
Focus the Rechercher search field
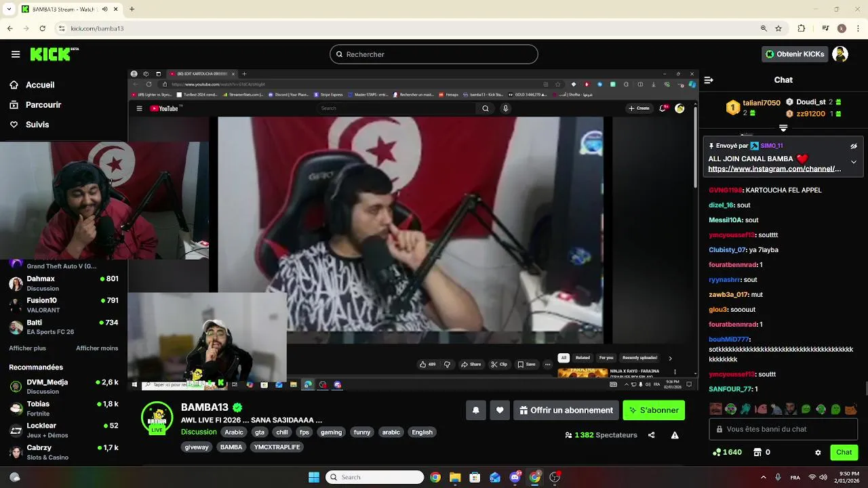point(434,54)
